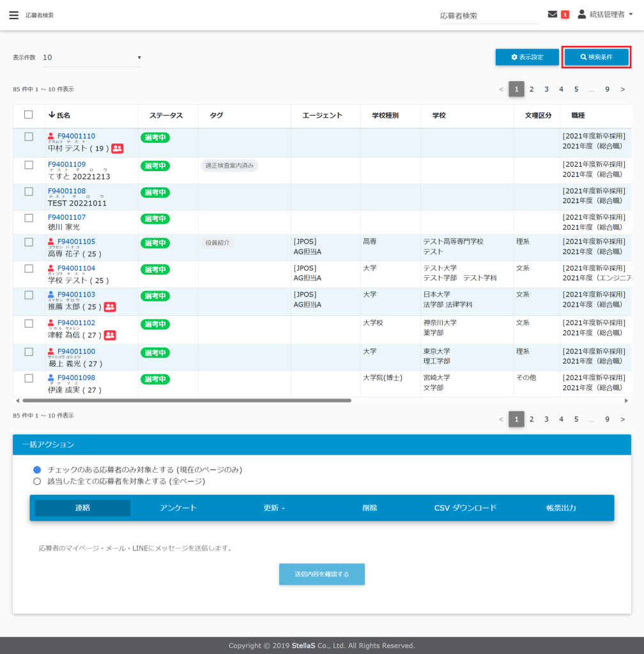Open the 表示件数 dropdown

[x=91, y=57]
